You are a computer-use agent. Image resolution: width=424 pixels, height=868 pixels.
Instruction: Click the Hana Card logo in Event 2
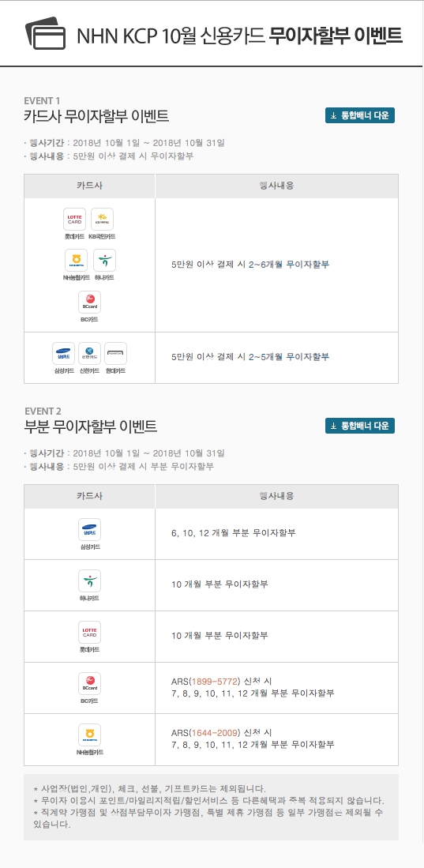[90, 581]
